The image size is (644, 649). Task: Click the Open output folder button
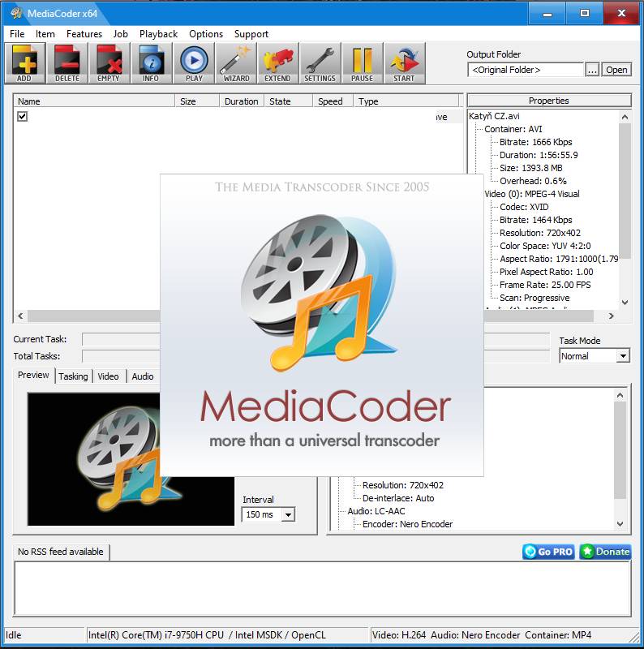(616, 70)
